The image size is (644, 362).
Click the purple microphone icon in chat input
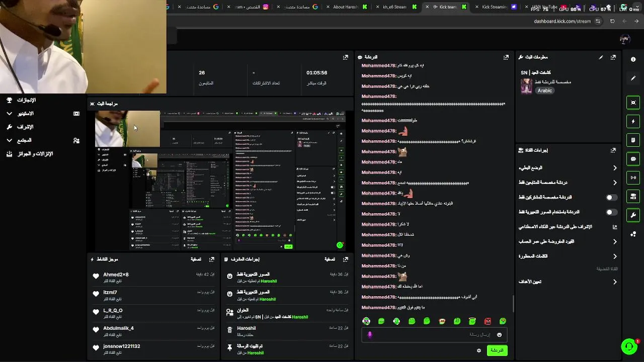tap(370, 335)
